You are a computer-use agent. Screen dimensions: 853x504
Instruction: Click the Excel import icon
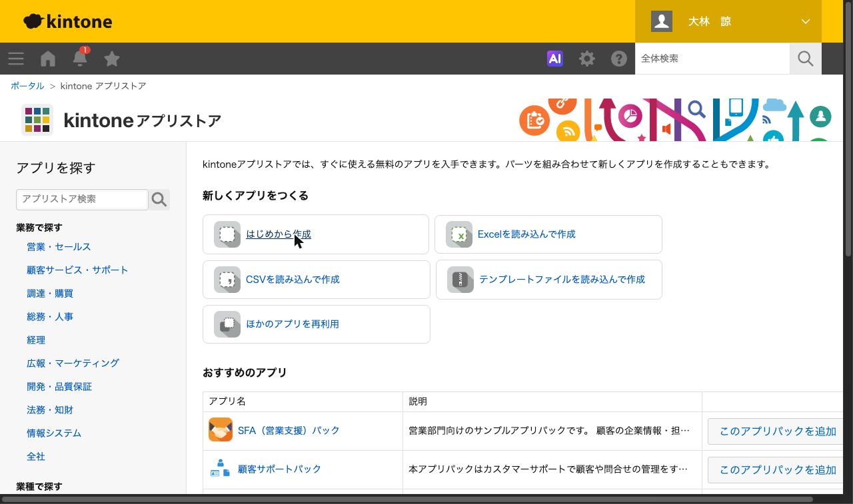459,234
